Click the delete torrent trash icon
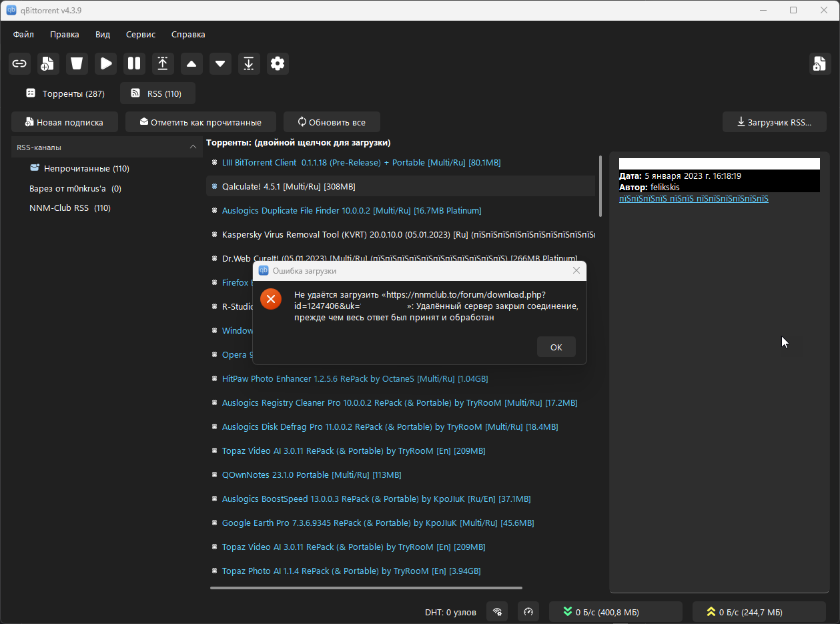The image size is (840, 624). (77, 63)
